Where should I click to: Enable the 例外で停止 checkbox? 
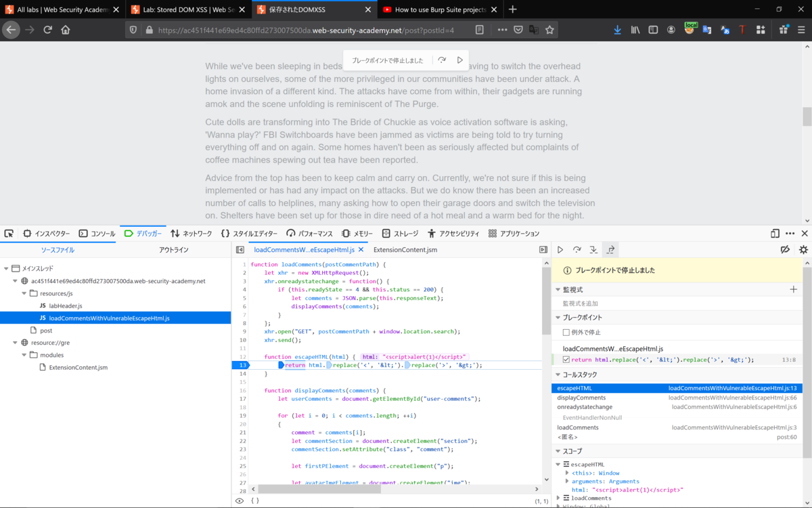tap(566, 332)
